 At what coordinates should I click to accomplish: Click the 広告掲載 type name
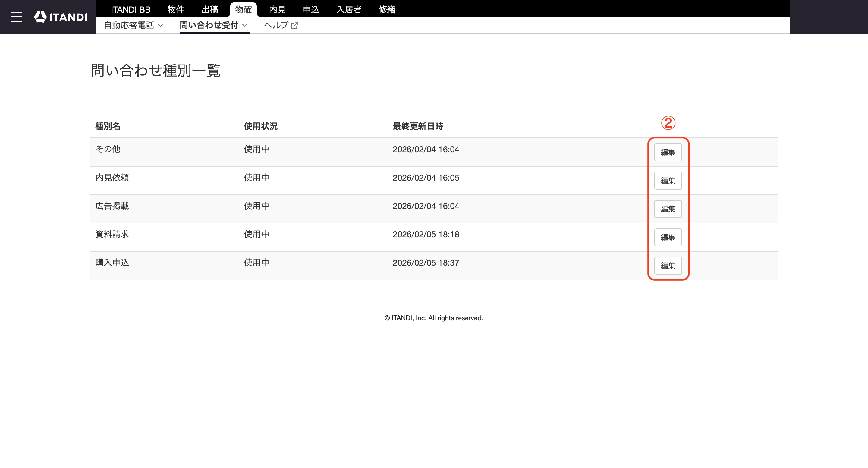(112, 206)
